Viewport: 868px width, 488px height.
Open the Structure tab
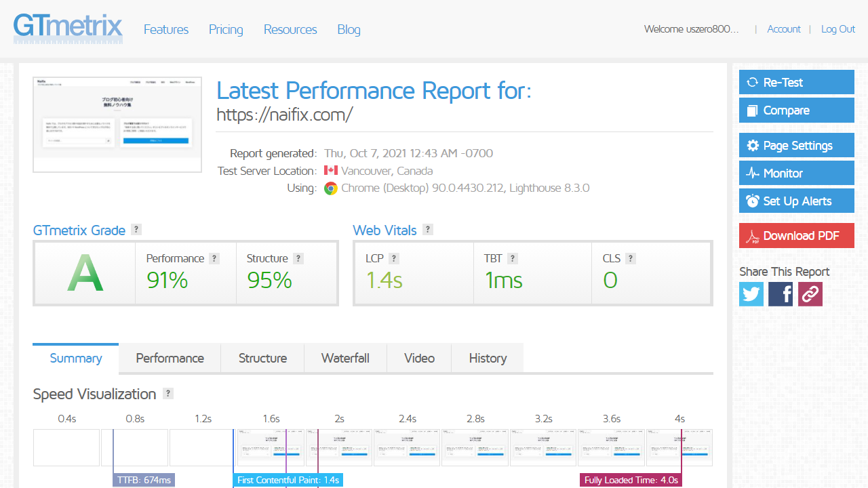[x=263, y=358]
